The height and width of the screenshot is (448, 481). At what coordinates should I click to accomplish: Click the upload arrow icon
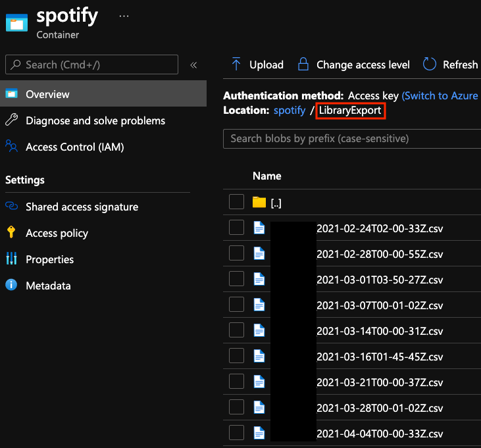236,64
